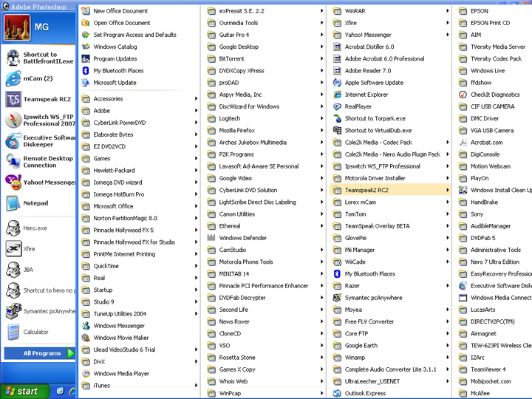Expand the Accessories submenu arrow
Screen dimensions: 532x399
point(196,99)
